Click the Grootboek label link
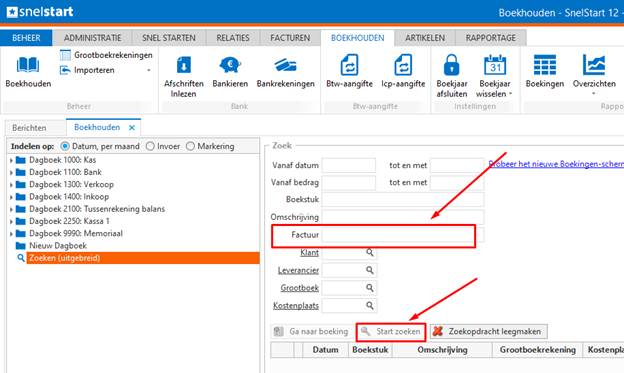The image size is (624, 373). coord(299,288)
